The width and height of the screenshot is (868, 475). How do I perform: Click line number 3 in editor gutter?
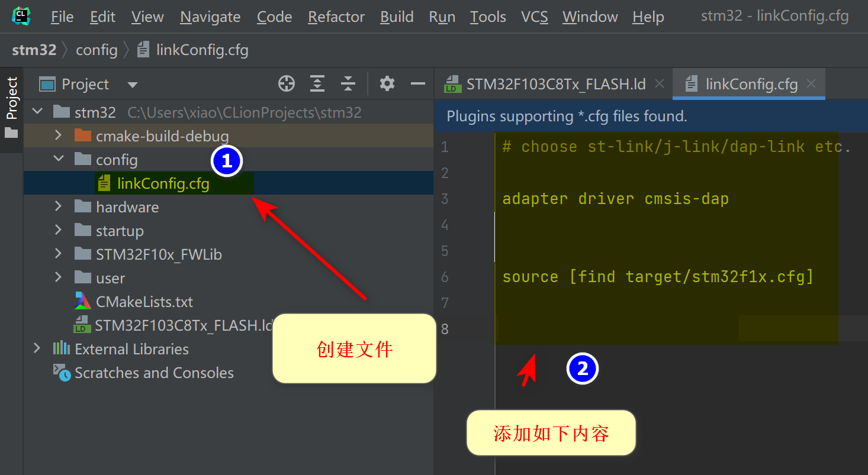pos(445,199)
